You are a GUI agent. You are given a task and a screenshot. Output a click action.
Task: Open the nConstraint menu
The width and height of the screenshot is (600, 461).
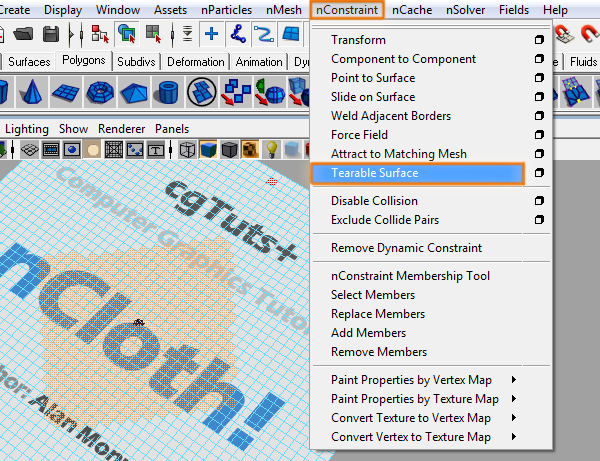(347, 10)
